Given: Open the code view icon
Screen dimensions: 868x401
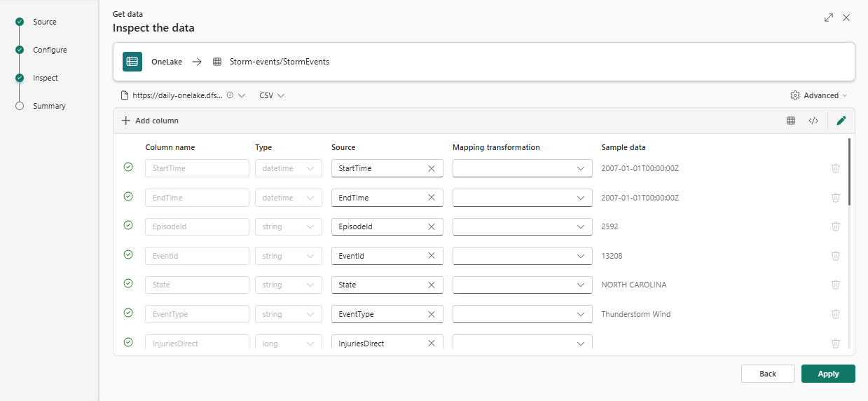Looking at the screenshot, I should click(x=813, y=121).
